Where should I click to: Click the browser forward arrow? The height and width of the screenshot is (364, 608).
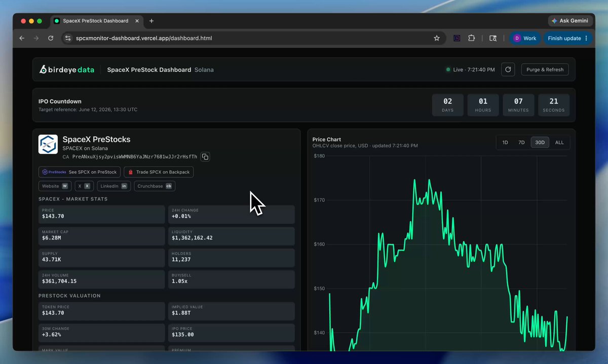tap(36, 38)
